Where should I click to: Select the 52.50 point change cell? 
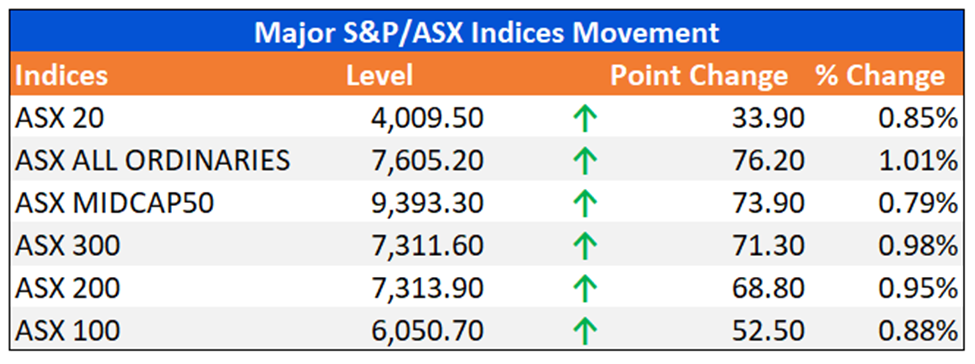768,331
